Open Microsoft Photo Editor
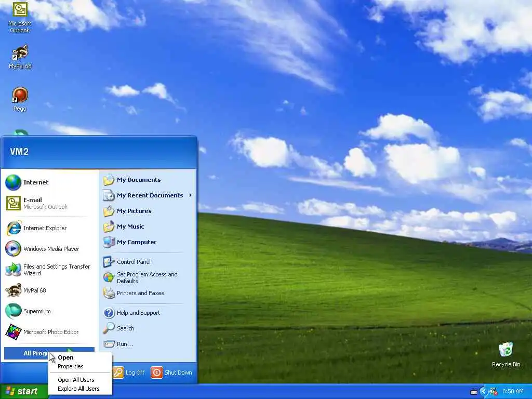Image resolution: width=532 pixels, height=399 pixels. click(x=49, y=332)
